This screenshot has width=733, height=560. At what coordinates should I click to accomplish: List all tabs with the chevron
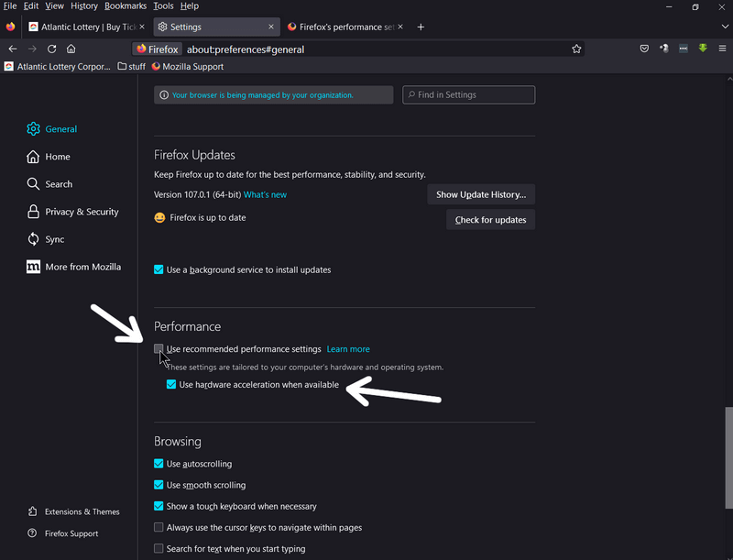[x=725, y=27]
